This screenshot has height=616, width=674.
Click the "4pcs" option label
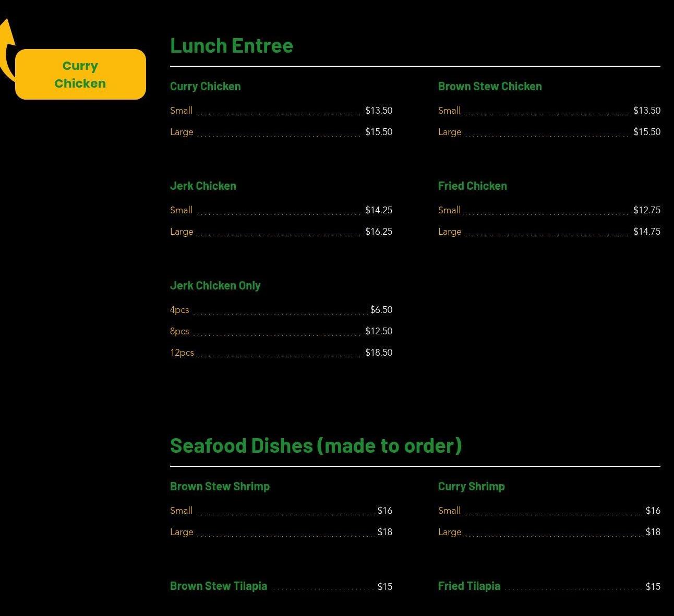tap(179, 310)
